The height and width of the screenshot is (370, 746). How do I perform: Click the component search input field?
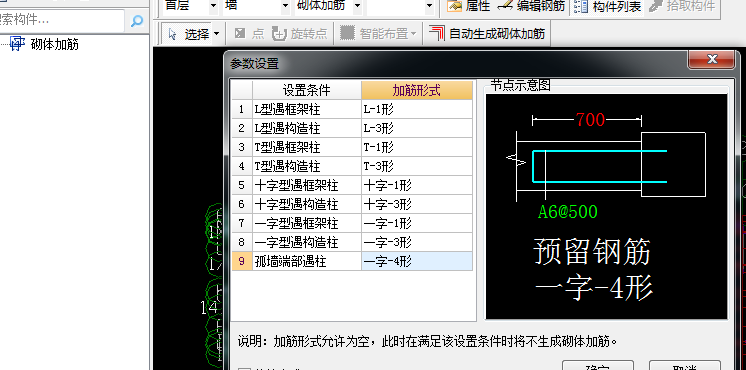coord(62,20)
